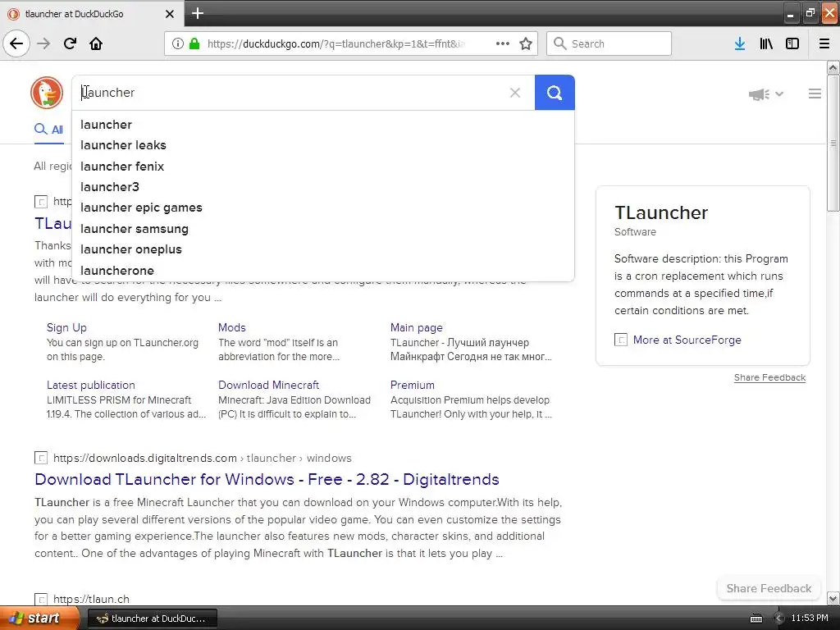
Task: Open the Download Minecraft sitelink
Action: tap(268, 386)
